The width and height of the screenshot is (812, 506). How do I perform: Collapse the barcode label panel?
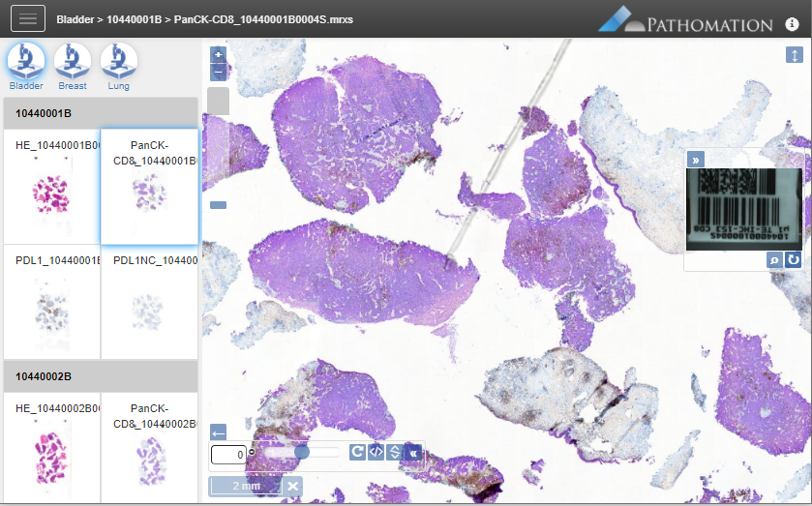pyautogui.click(x=696, y=160)
